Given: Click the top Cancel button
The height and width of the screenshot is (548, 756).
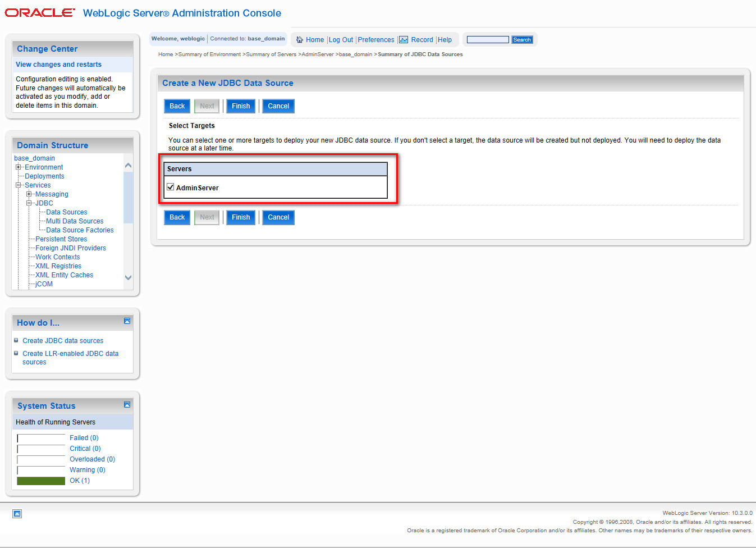Looking at the screenshot, I should pos(278,106).
